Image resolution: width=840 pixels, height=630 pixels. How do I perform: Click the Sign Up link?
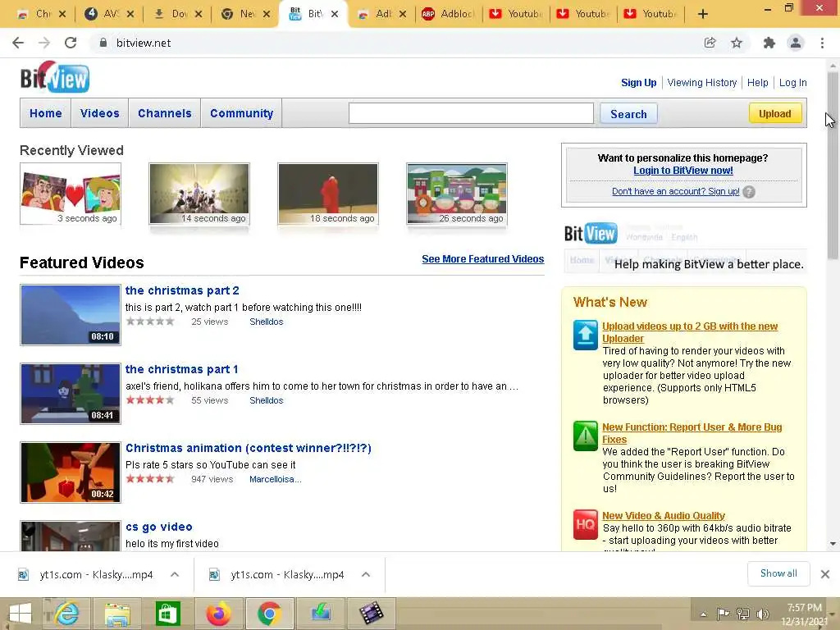click(638, 83)
